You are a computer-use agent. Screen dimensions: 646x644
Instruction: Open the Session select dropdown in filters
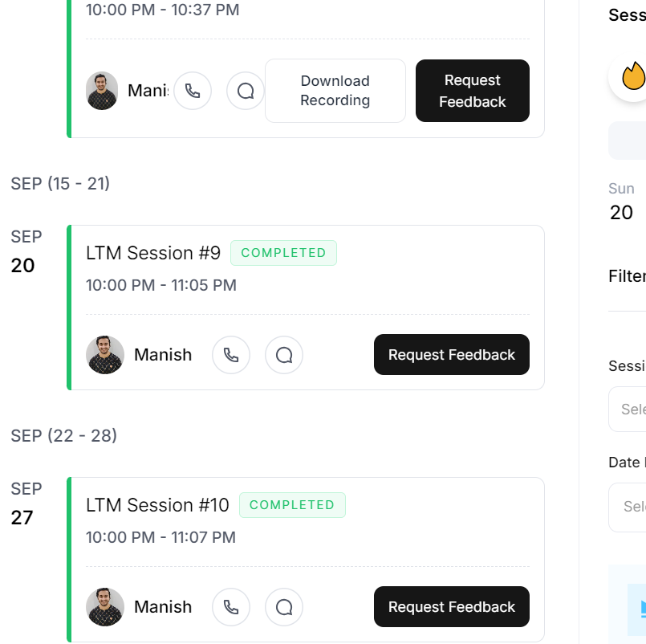point(629,410)
